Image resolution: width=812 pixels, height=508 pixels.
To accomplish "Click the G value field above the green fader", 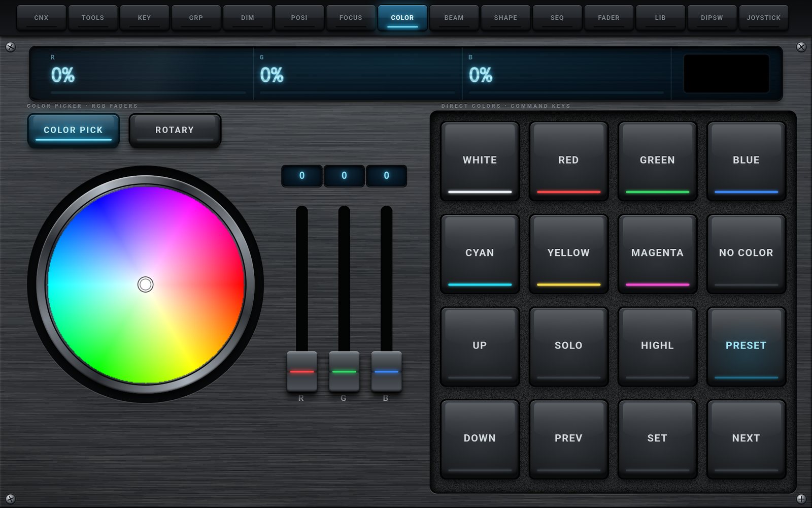I will pos(344,176).
